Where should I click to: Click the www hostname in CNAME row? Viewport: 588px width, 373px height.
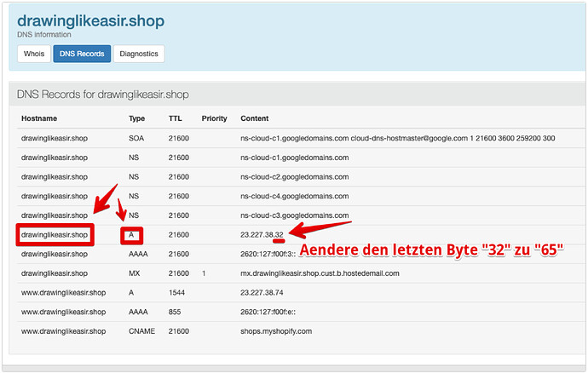(x=63, y=331)
